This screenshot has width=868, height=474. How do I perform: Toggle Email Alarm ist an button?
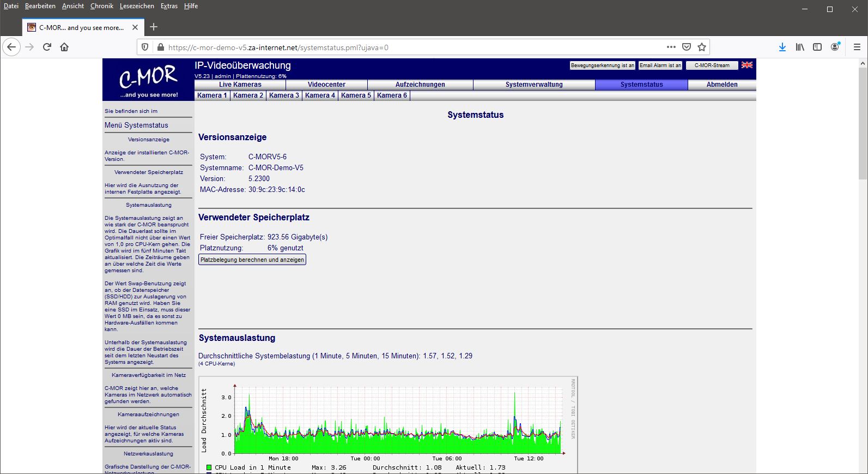(660, 65)
